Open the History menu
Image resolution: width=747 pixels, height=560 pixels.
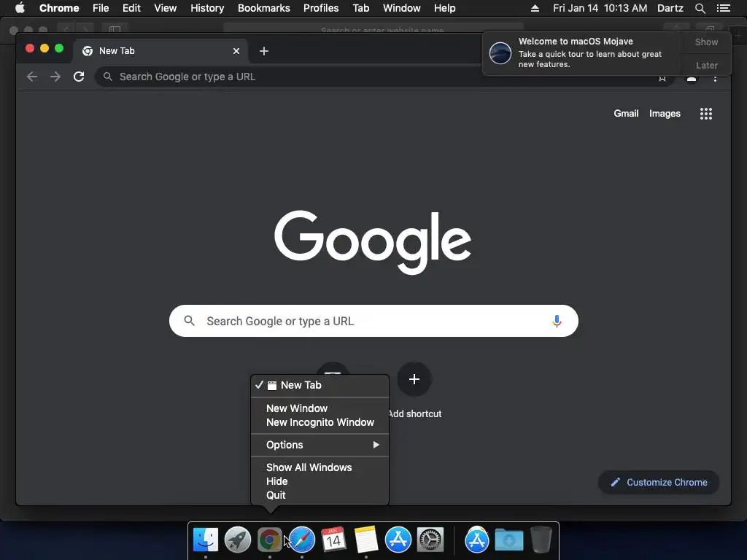[207, 8]
